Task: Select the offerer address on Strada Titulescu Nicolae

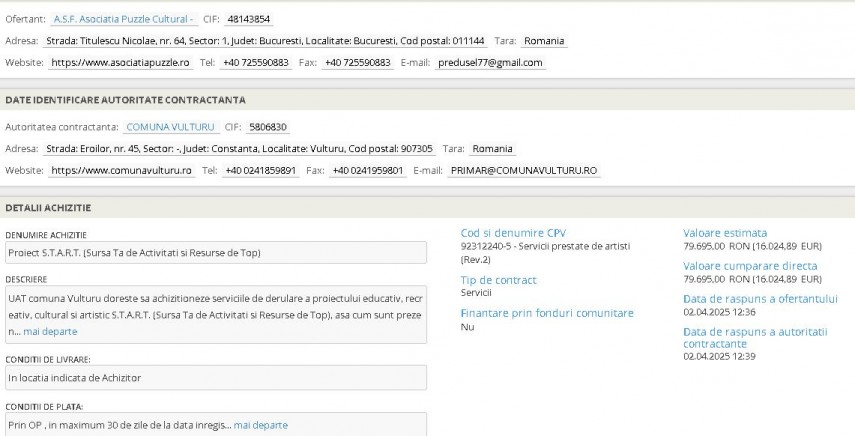Action: tap(265, 41)
